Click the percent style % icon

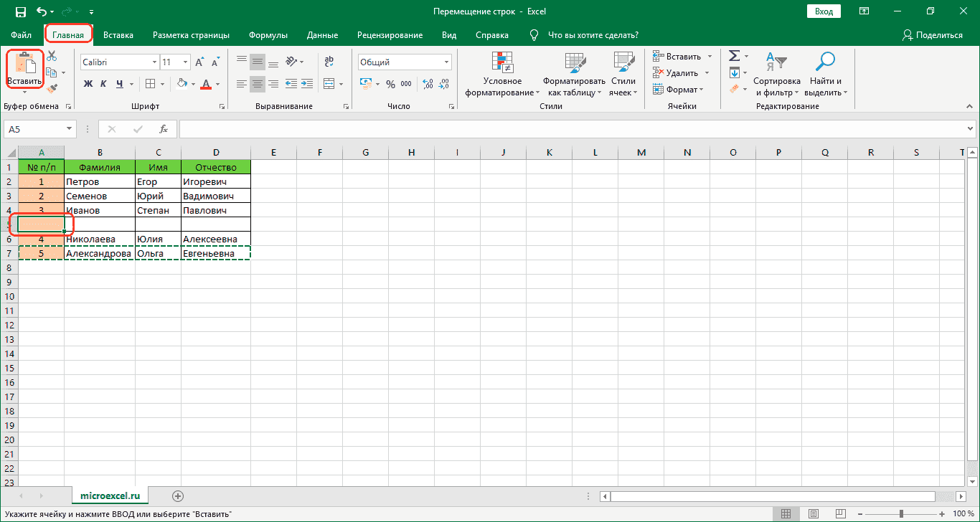click(392, 84)
